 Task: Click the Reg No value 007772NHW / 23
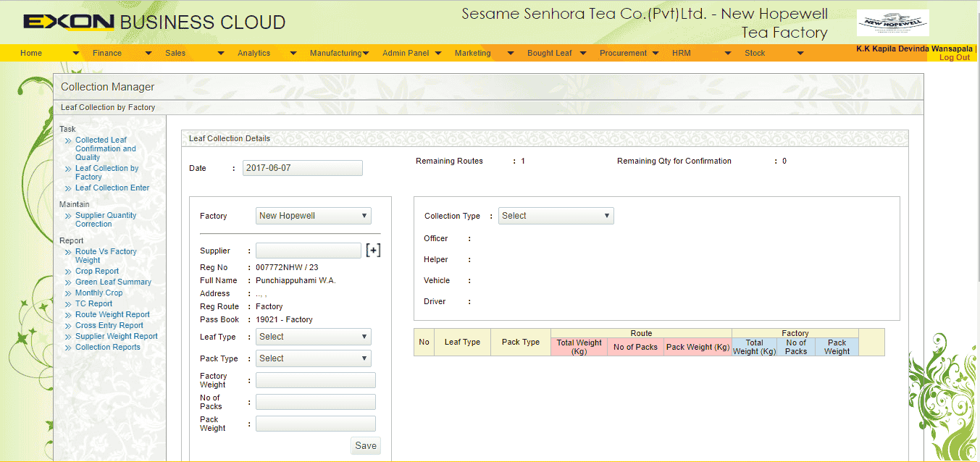click(x=287, y=267)
